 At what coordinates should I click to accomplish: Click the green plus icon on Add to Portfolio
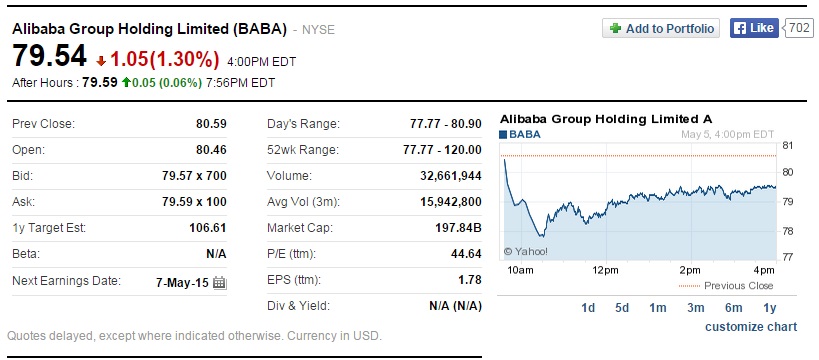pos(616,28)
